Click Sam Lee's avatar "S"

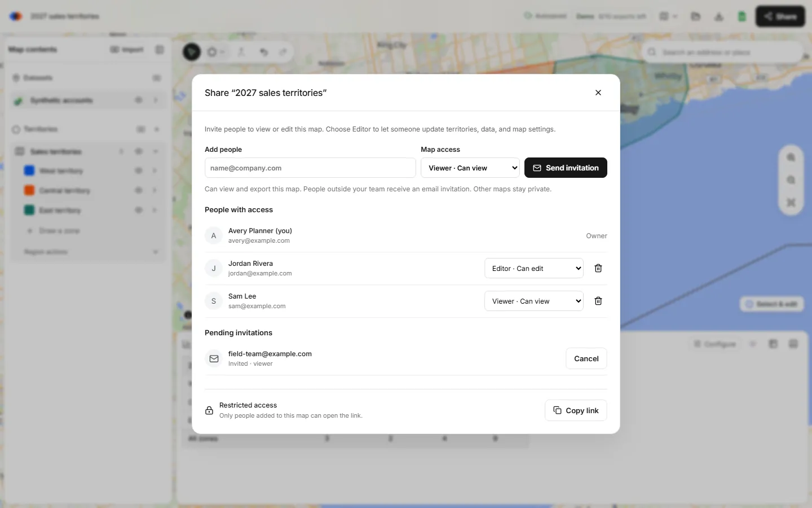[x=214, y=301]
